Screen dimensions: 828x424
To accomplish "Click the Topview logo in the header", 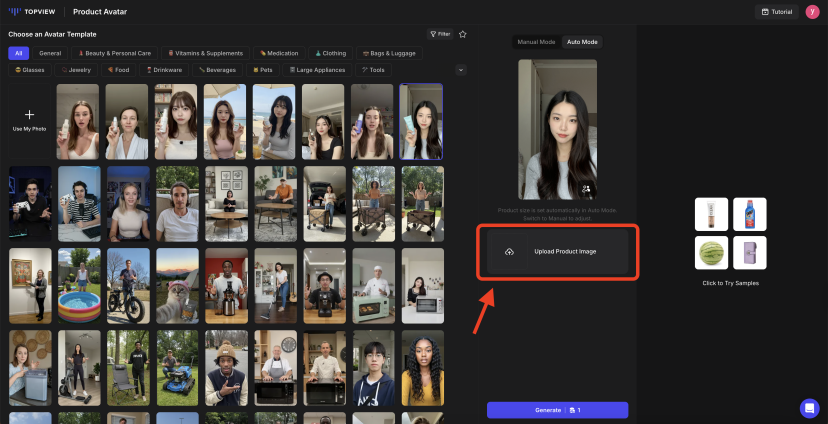I will point(32,12).
